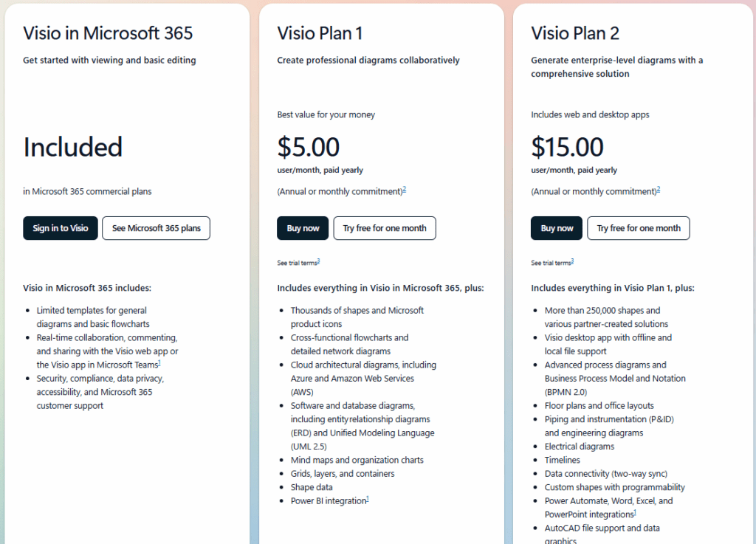Viewport: 756px width, 544px height.
Task: Click the $5.00 price text
Action: 308,147
